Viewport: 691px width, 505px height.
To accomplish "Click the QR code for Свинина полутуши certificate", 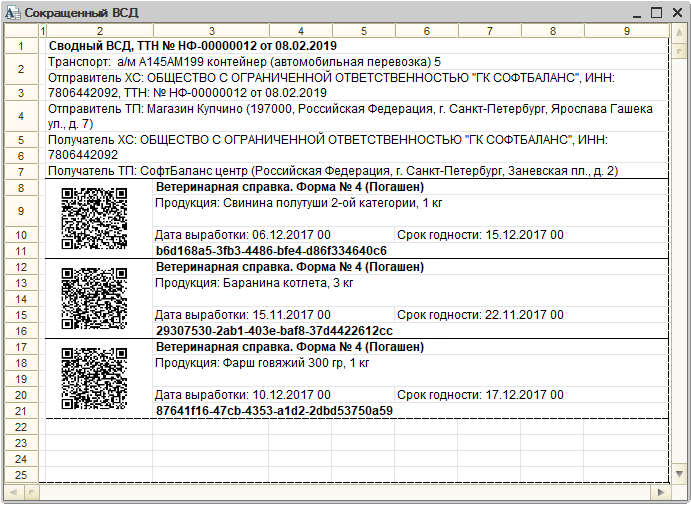I will tap(94, 218).
